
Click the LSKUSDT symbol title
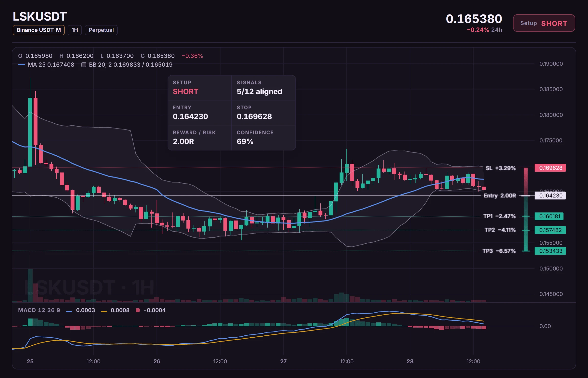click(x=40, y=17)
